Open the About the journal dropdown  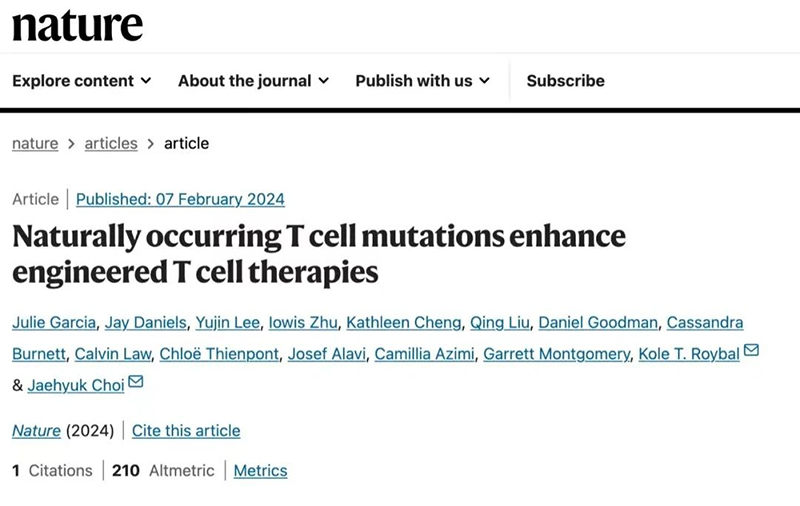[x=253, y=81]
